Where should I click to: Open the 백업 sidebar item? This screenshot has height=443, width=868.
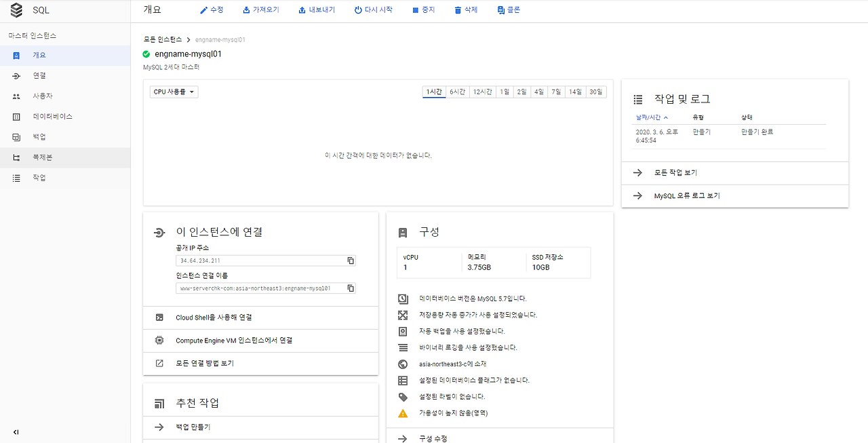[x=65, y=137]
